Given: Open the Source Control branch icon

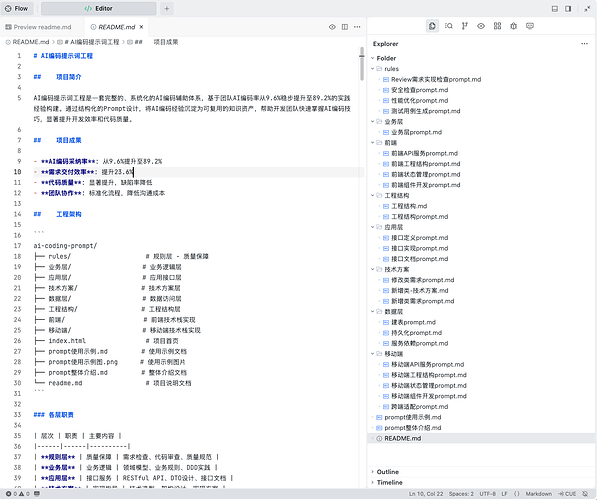Looking at the screenshot, I should [465, 26].
